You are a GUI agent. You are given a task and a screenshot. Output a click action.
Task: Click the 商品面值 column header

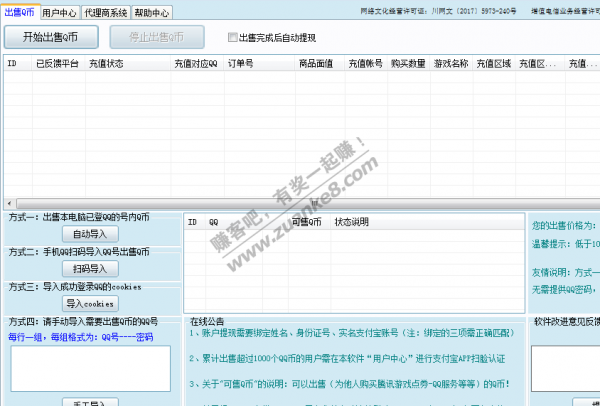tap(320, 64)
